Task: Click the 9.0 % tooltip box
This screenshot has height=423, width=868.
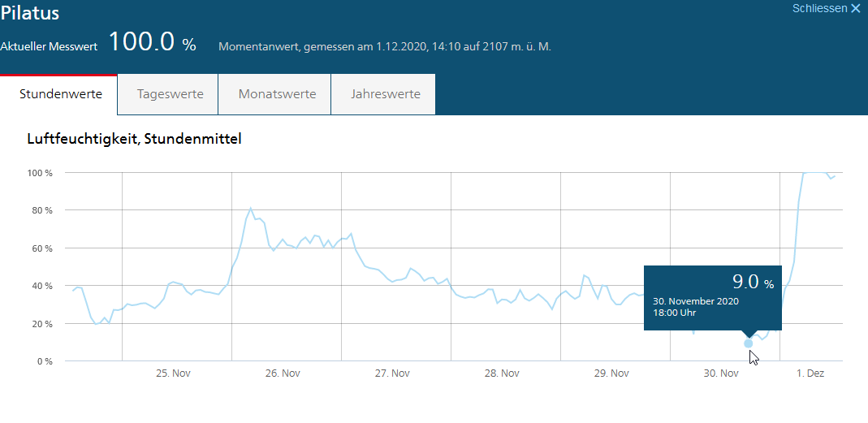Action: (712, 297)
